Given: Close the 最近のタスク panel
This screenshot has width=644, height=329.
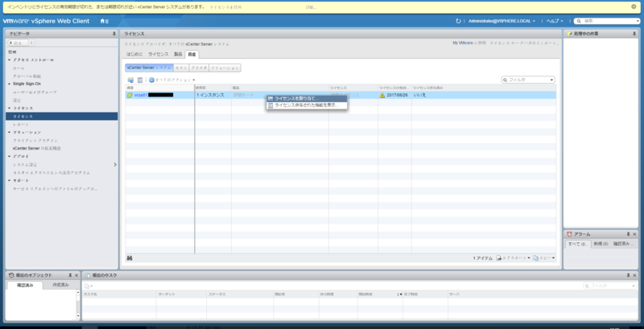Looking at the screenshot, I should [x=634, y=275].
